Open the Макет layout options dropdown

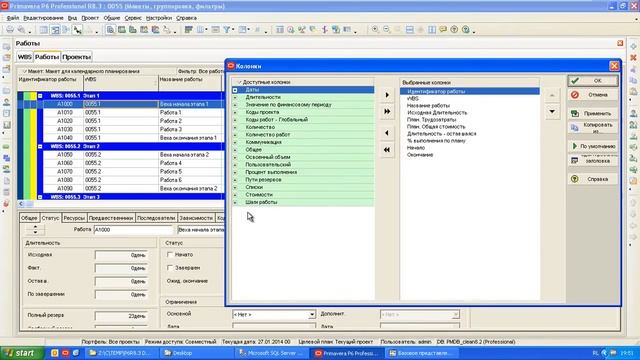pos(24,71)
